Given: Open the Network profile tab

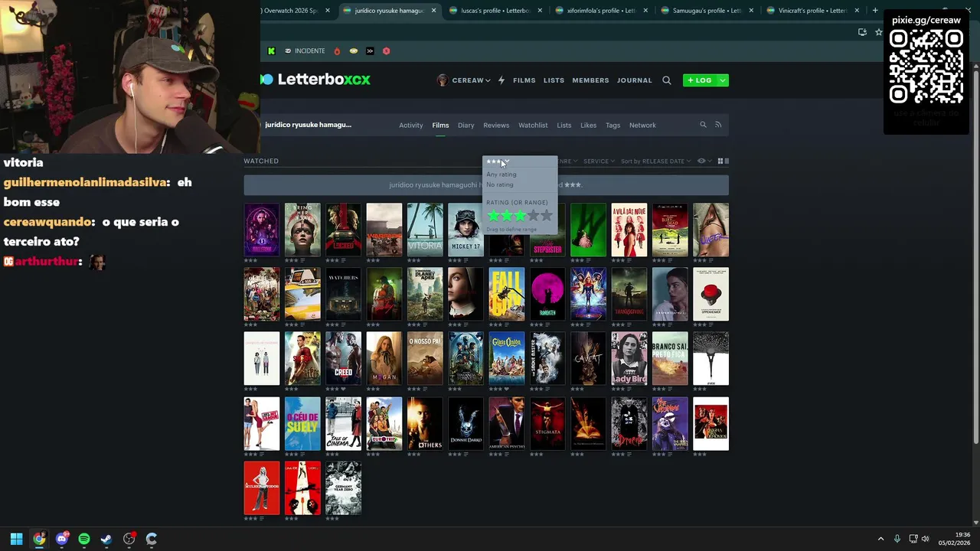Looking at the screenshot, I should click(642, 126).
